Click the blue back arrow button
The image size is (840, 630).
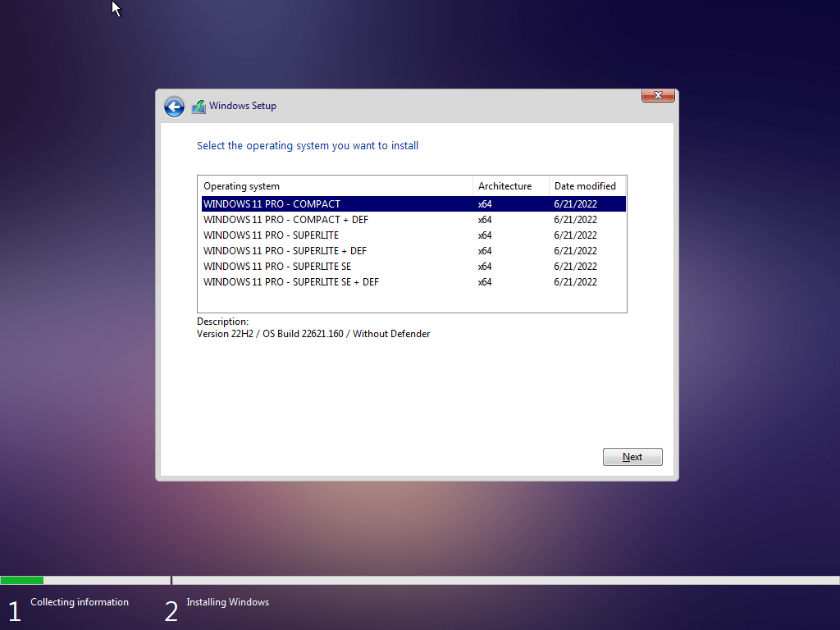pos(174,107)
